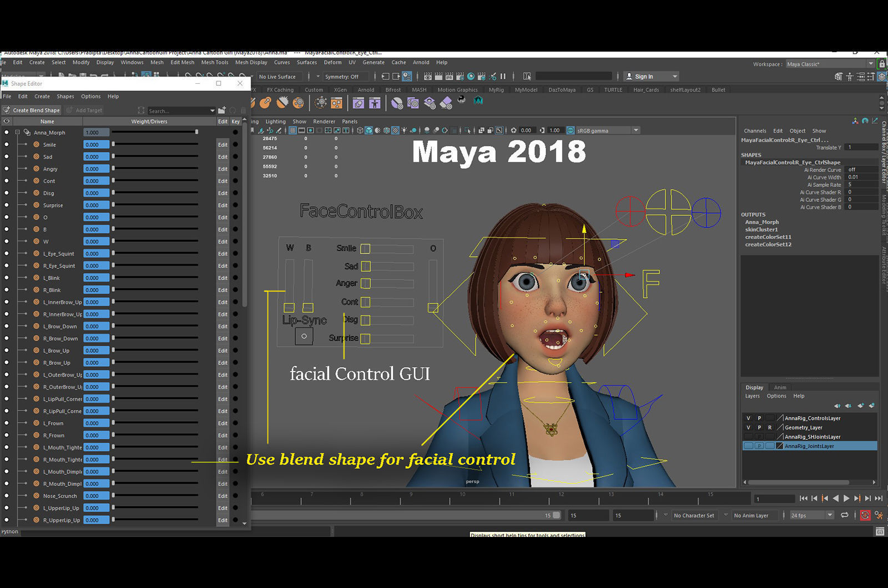Toggle the key dot for Angry target
The height and width of the screenshot is (588, 888).
(235, 169)
